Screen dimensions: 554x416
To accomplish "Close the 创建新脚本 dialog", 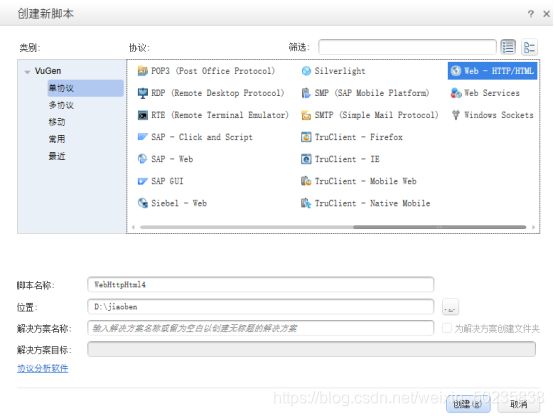I will click(x=546, y=14).
